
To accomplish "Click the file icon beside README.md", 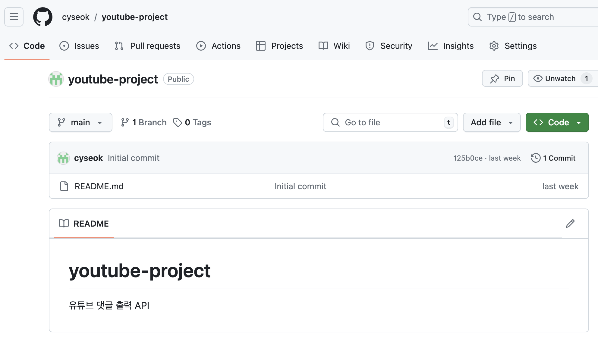I will coord(64,186).
